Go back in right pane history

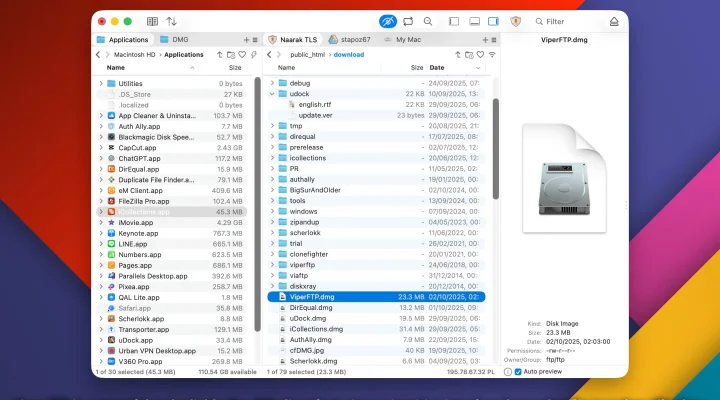click(x=269, y=55)
